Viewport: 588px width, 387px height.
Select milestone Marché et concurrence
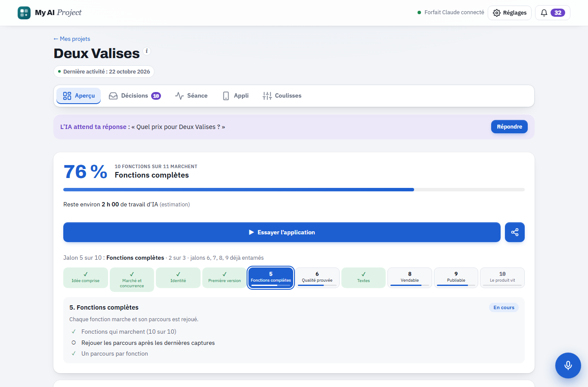[x=132, y=279]
